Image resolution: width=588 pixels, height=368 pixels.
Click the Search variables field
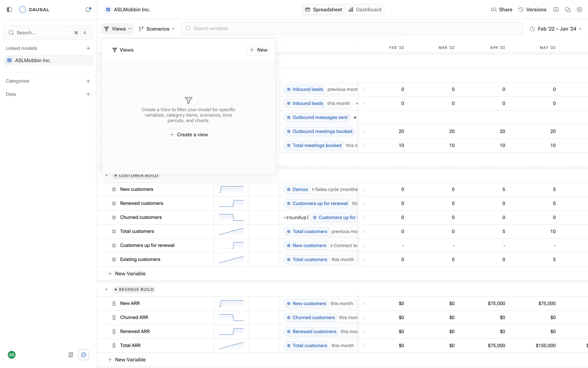352,29
